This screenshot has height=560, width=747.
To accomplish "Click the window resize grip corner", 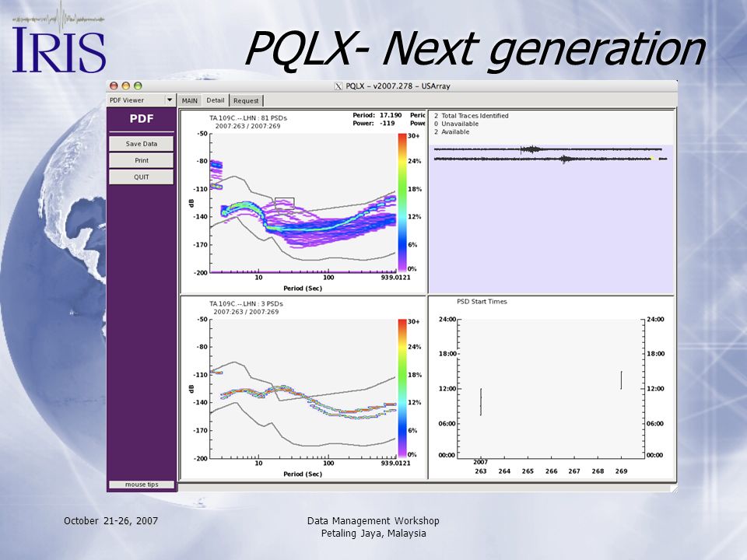I will click(674, 488).
